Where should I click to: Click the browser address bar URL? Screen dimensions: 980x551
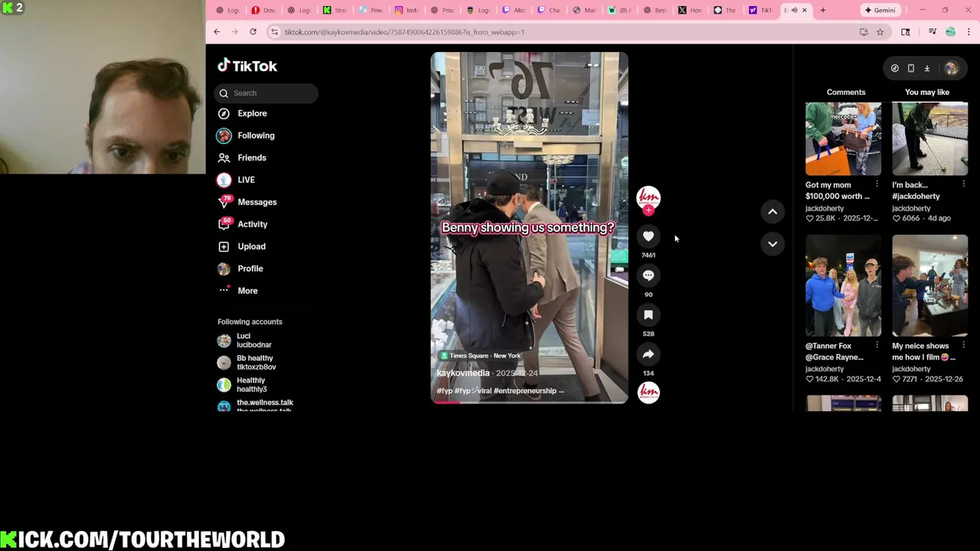pyautogui.click(x=404, y=32)
